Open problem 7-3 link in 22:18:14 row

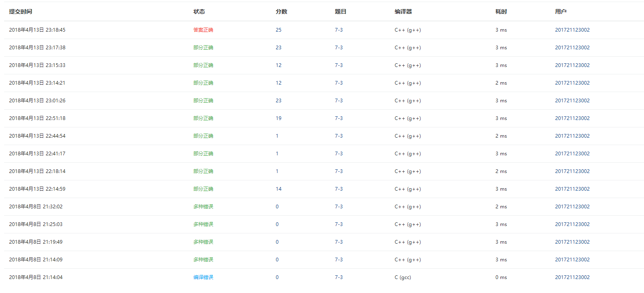pyautogui.click(x=339, y=171)
